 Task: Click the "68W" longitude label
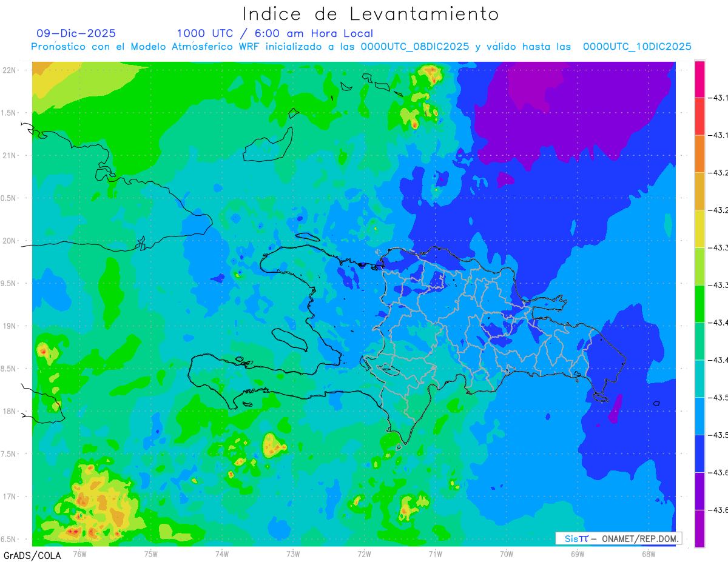click(649, 554)
